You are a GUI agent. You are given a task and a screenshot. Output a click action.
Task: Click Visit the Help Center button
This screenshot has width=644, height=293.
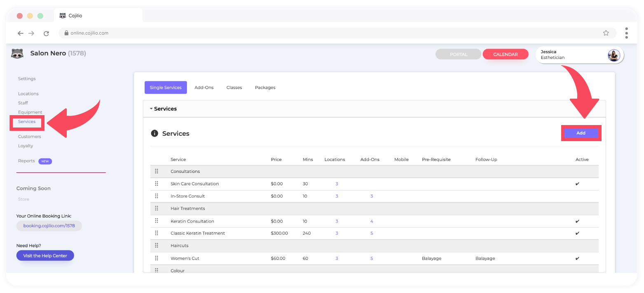(x=45, y=256)
